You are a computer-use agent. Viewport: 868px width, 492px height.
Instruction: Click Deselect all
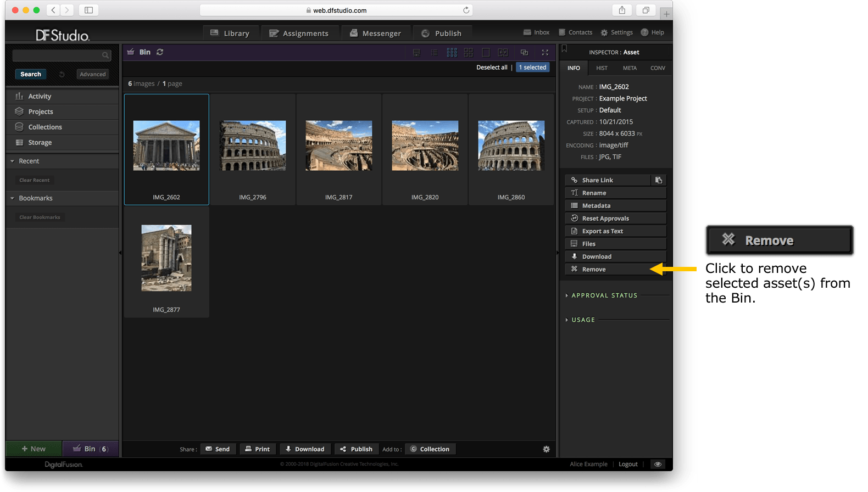492,68
